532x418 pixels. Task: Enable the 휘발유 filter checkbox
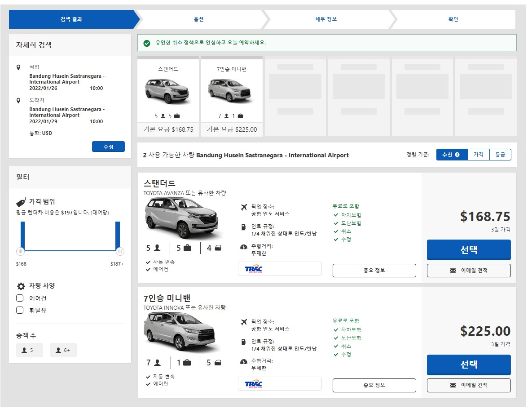click(20, 310)
